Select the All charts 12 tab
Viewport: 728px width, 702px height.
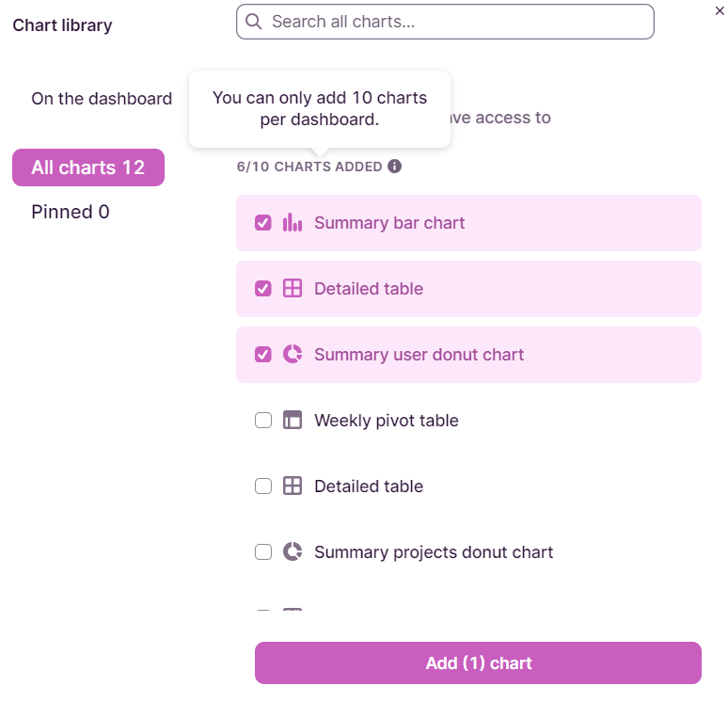click(x=88, y=168)
